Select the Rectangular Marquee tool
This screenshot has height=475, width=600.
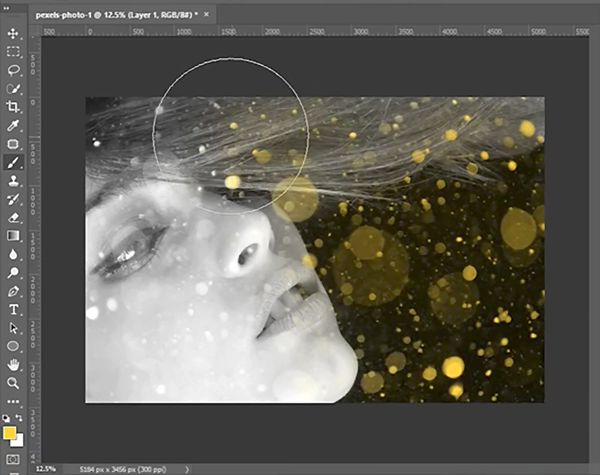tap(13, 52)
